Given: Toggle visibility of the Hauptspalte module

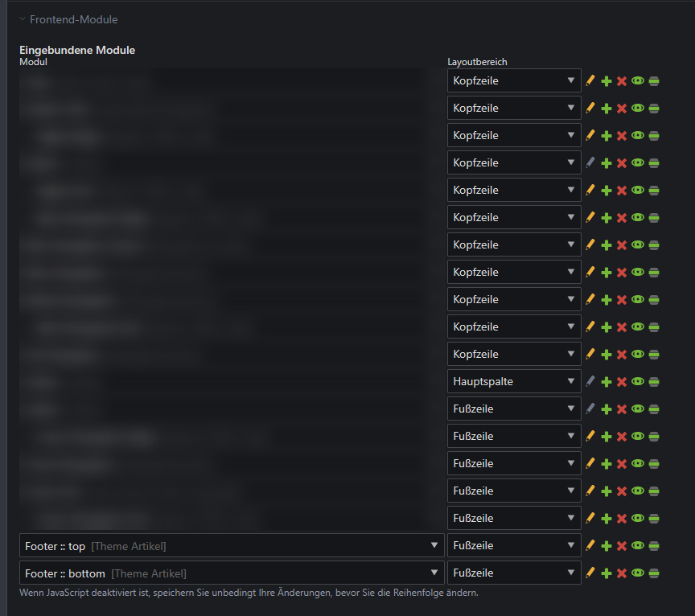Looking at the screenshot, I should 638,381.
